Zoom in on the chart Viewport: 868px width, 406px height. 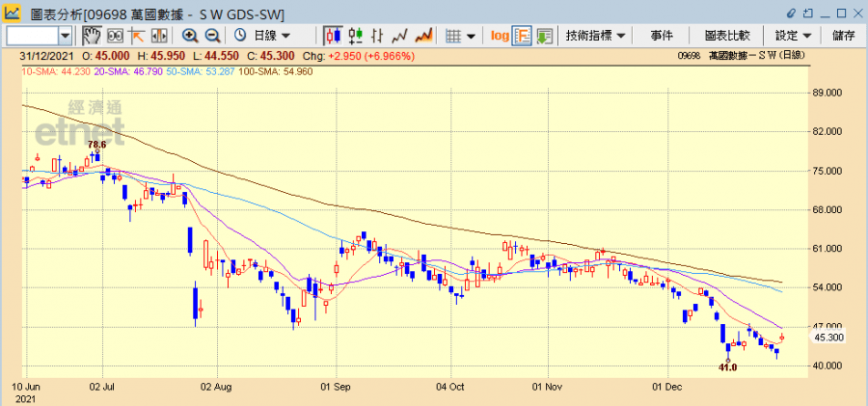[x=190, y=36]
